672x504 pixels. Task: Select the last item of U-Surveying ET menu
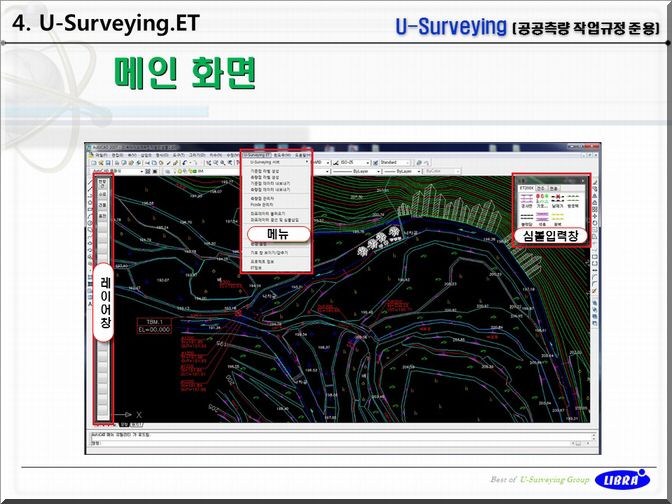click(276, 267)
